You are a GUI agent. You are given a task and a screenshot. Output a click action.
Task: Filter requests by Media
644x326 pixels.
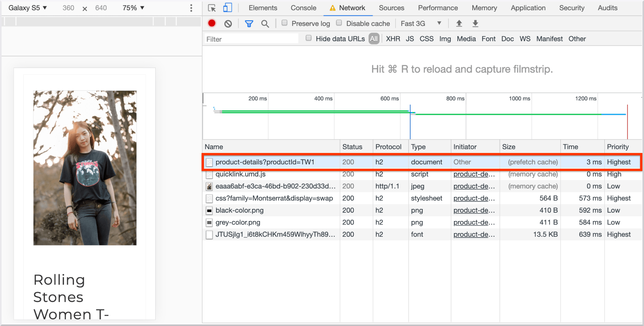466,39
